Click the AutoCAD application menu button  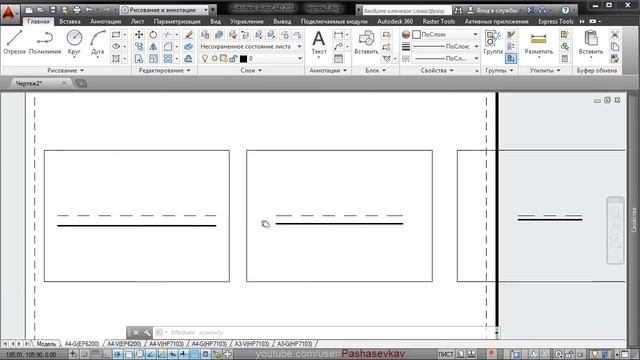click(x=9, y=13)
